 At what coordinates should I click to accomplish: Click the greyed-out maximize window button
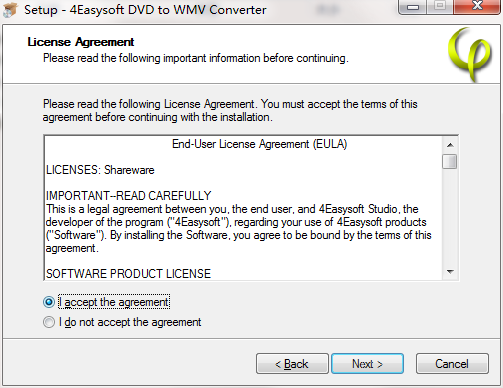point(440,6)
